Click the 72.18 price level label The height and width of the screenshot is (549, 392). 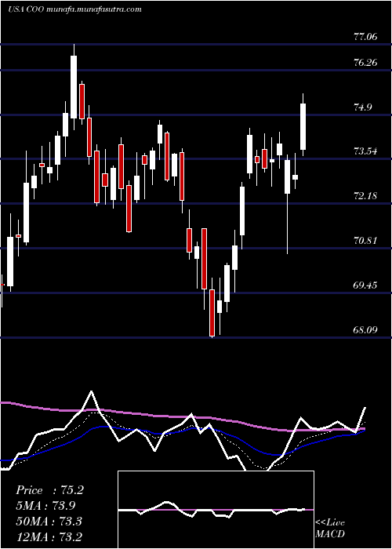click(365, 196)
